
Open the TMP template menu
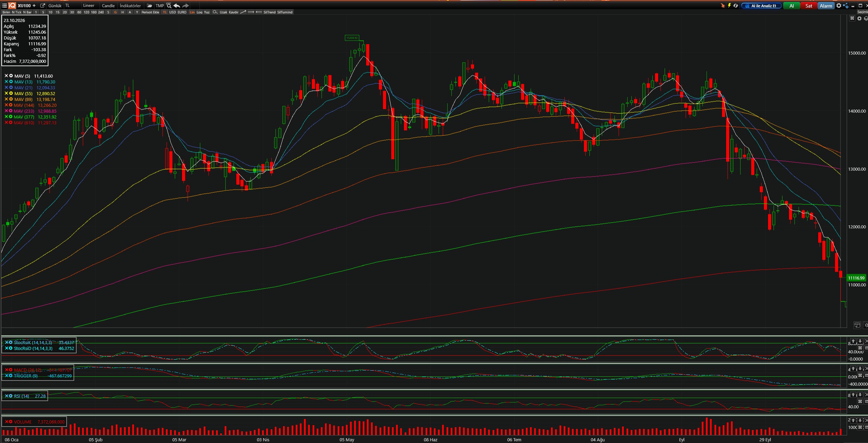tap(160, 5)
